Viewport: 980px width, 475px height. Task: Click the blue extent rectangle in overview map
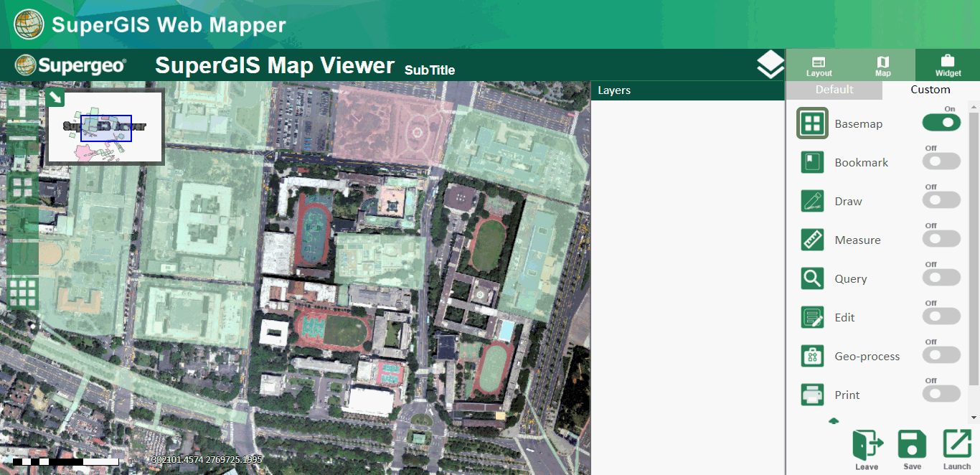[106, 128]
